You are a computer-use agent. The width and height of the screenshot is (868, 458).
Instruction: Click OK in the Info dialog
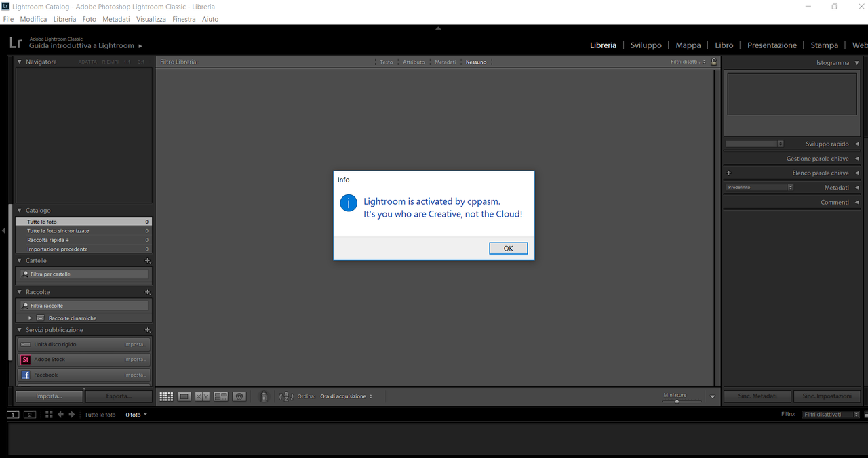tap(508, 249)
